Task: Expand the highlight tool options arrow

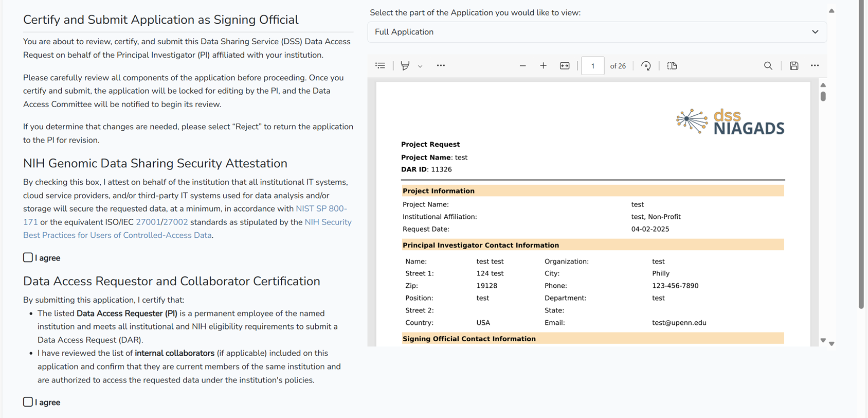Action: [x=420, y=66]
